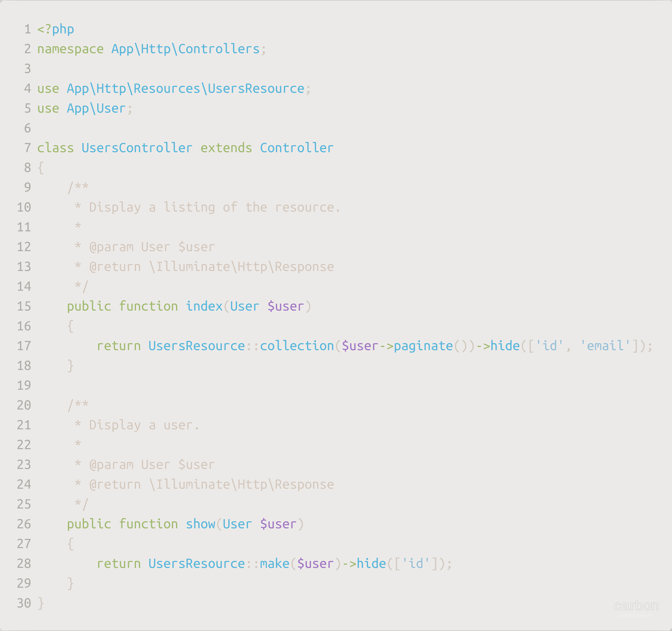Viewport: 672px width, 631px height.
Task: Click UsersResource in the use statement
Action: (x=256, y=88)
